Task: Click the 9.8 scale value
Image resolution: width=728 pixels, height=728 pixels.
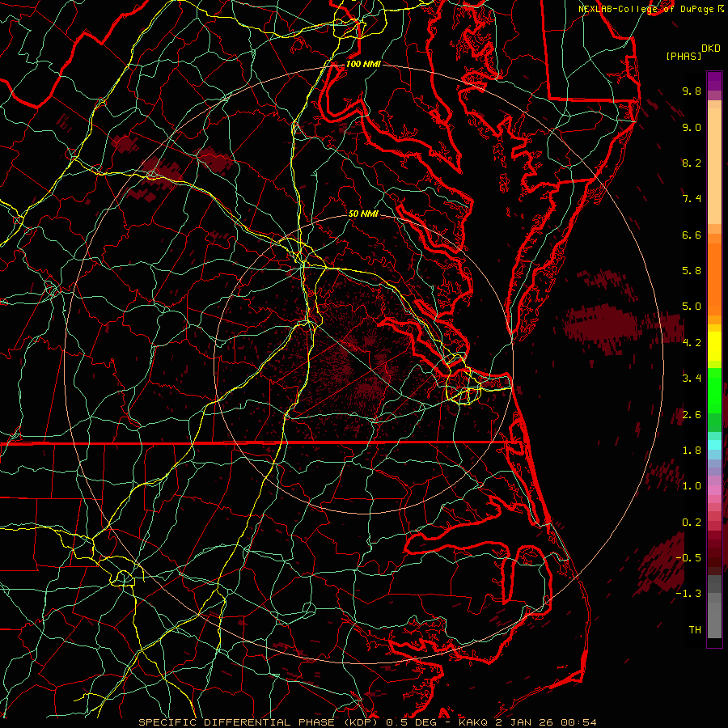Action: pyautogui.click(x=692, y=91)
